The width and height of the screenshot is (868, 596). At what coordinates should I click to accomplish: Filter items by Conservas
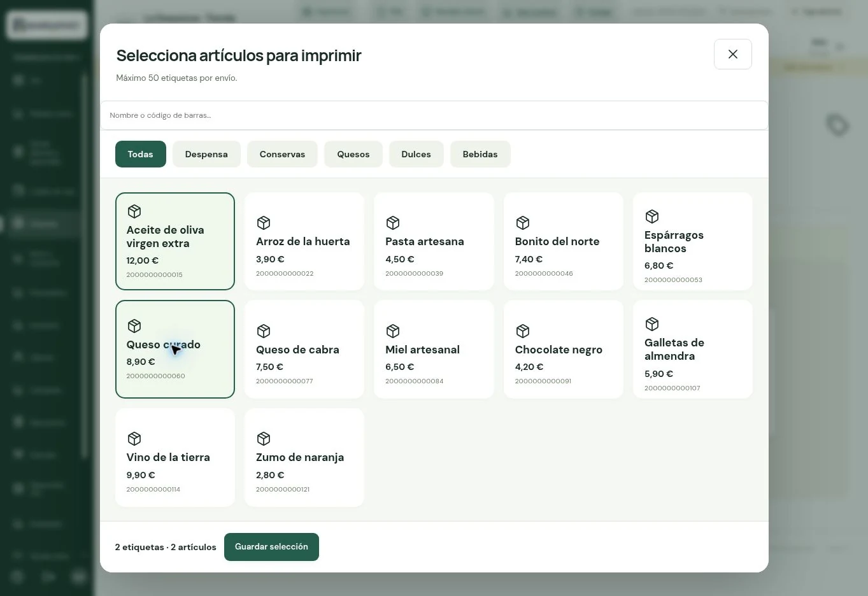tap(282, 154)
